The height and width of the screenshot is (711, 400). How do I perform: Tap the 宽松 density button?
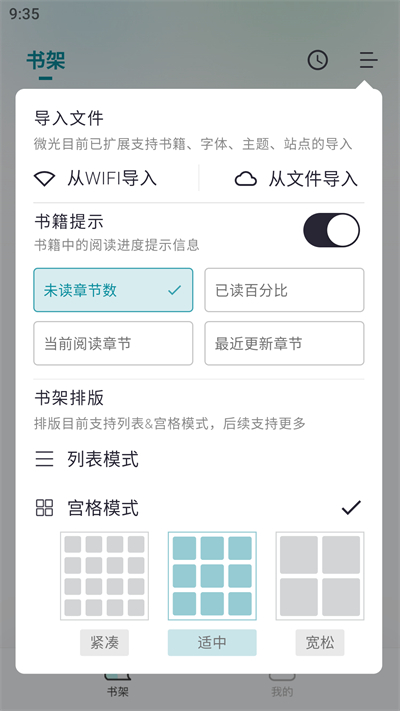[x=320, y=643]
